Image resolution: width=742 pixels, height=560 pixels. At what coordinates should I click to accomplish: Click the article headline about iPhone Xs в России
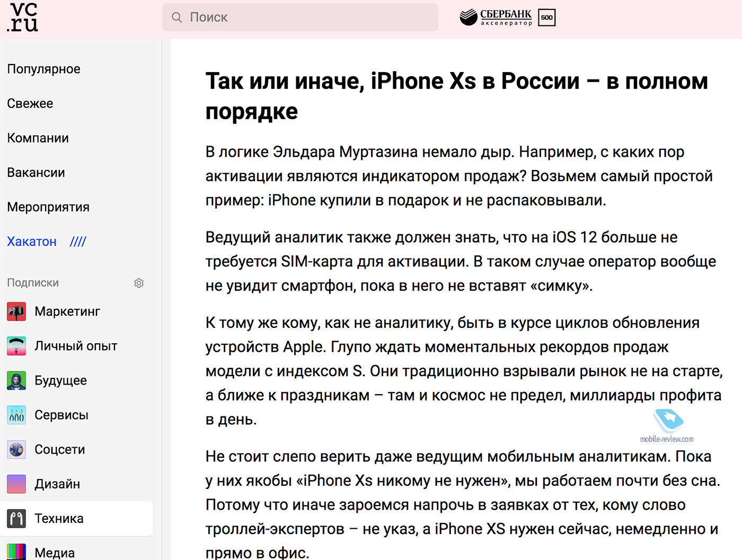click(x=457, y=96)
